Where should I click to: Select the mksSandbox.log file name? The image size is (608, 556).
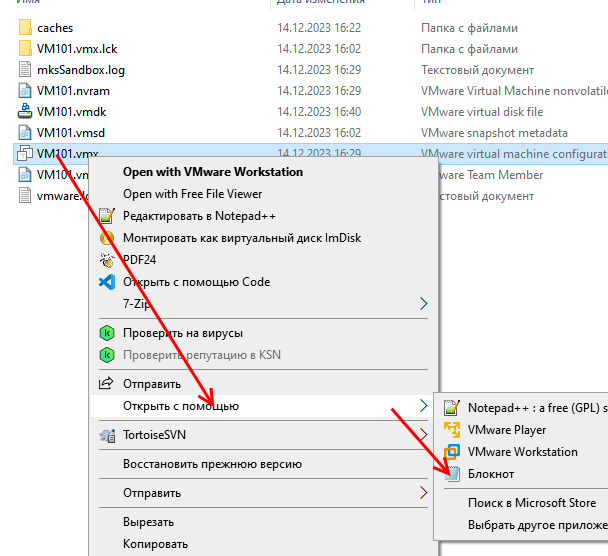(81, 70)
